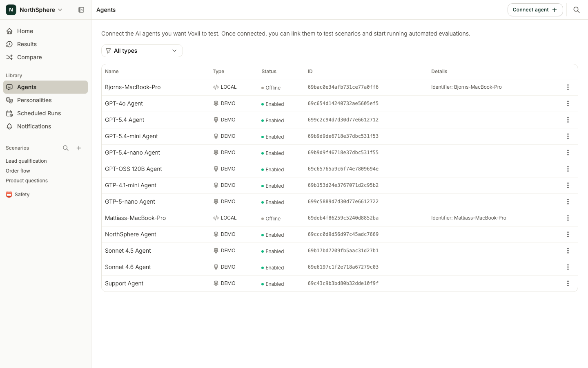The height and width of the screenshot is (368, 588).
Task: Open row menu for Sonnet 4.5 Agent
Action: click(x=568, y=251)
